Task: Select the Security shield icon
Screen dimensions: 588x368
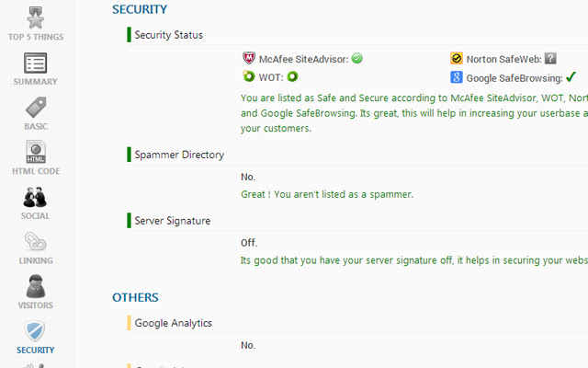Action: coord(36,331)
